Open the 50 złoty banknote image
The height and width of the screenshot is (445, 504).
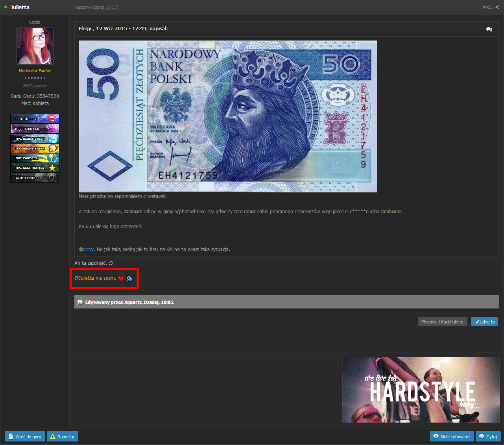pyautogui.click(x=228, y=116)
